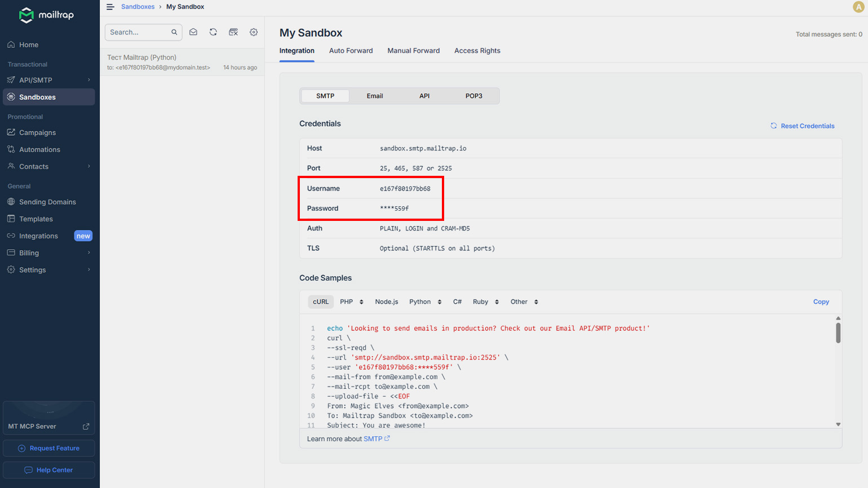Open the user avatar menu
868x488 pixels.
pyautogui.click(x=858, y=7)
